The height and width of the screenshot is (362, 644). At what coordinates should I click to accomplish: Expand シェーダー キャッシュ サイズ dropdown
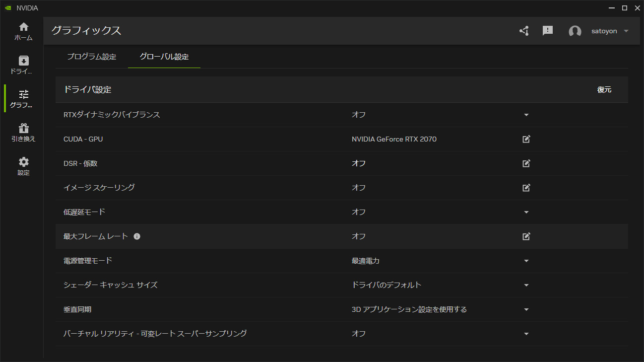pyautogui.click(x=526, y=285)
